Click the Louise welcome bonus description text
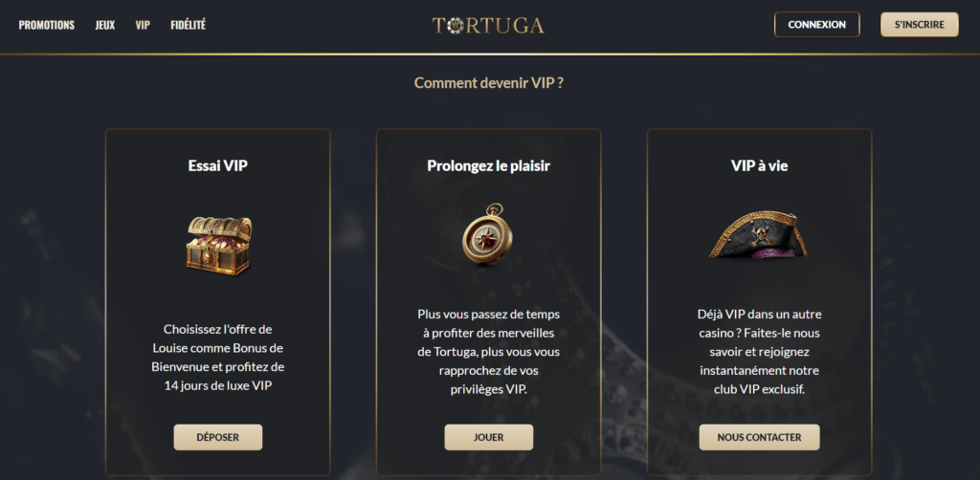980x480 pixels. point(218,358)
